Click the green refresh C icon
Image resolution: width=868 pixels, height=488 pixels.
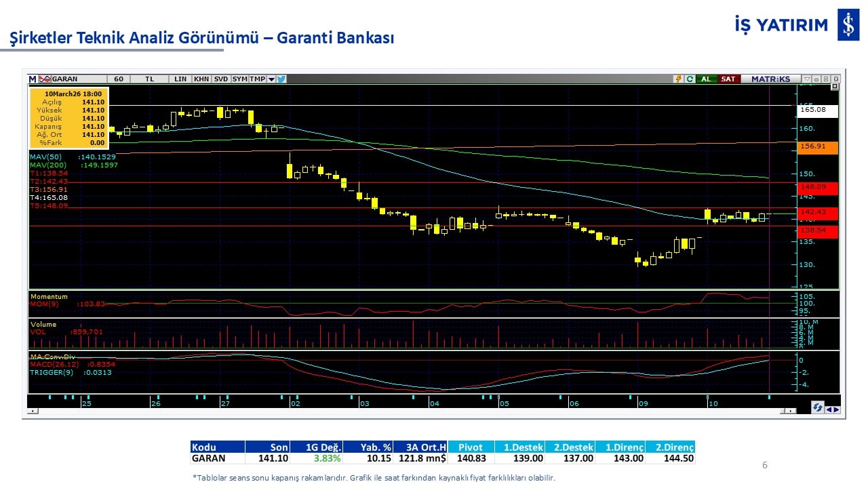tap(689, 79)
